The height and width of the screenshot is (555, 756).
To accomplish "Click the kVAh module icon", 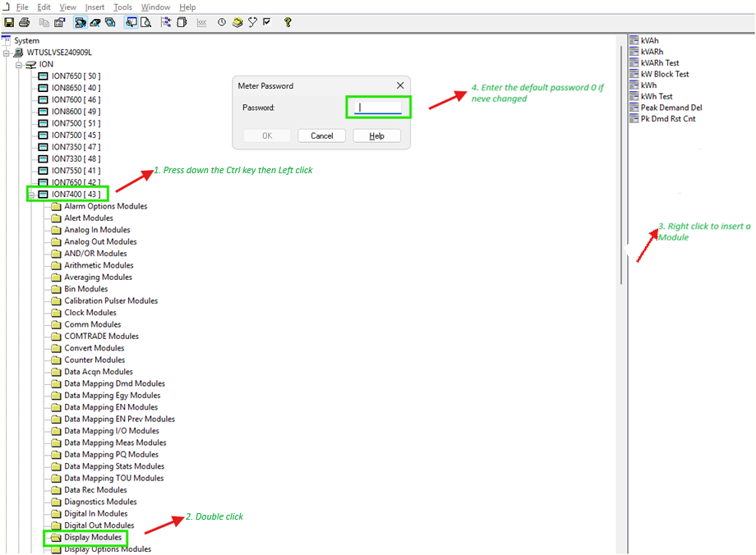I will click(634, 40).
